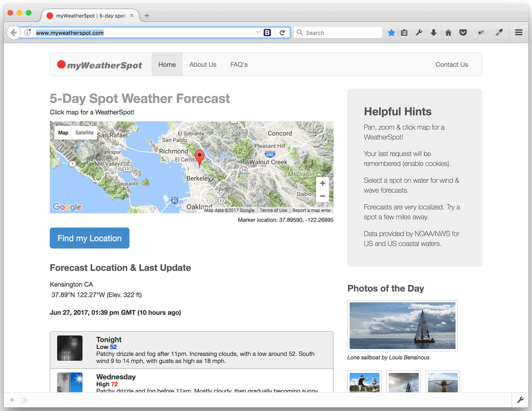Click the Lone sailboat by Louis Benainous caption
Image resolution: width=532 pixels, height=411 pixels.
click(388, 357)
